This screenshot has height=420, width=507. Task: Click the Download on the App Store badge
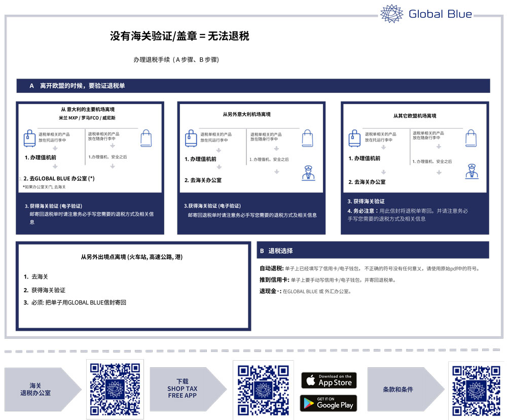(x=329, y=380)
